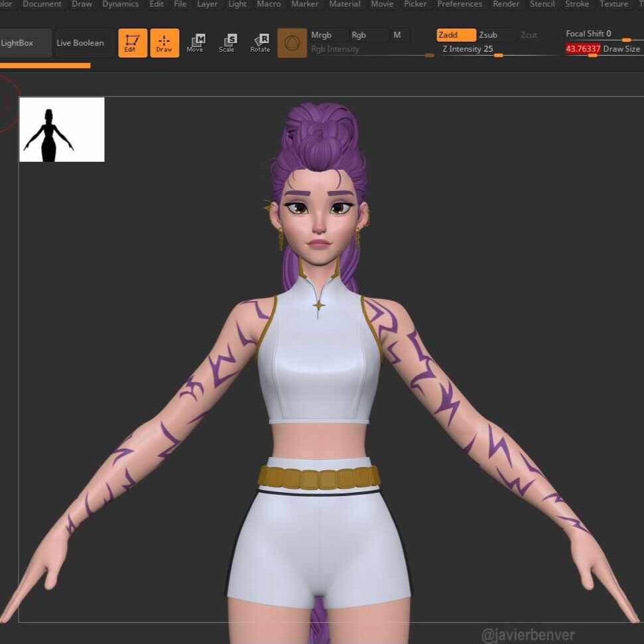Open the Material menu
644x644 pixels.
[x=345, y=4]
